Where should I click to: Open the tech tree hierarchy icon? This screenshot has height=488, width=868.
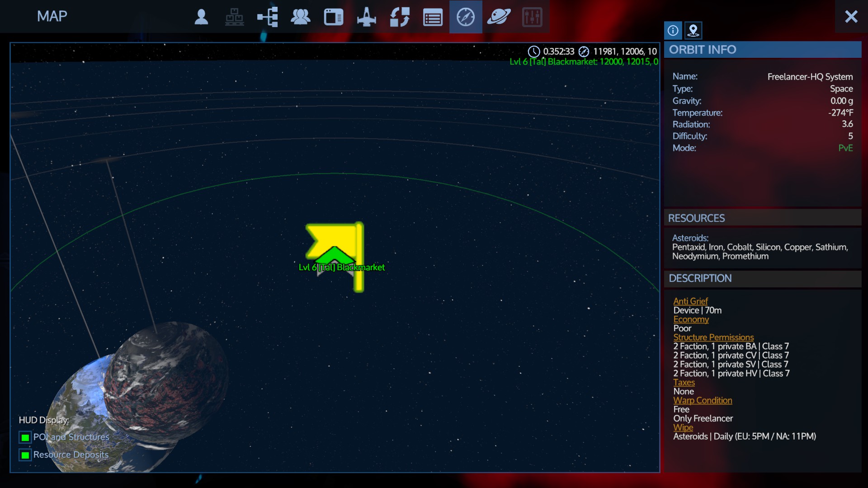pyautogui.click(x=268, y=17)
